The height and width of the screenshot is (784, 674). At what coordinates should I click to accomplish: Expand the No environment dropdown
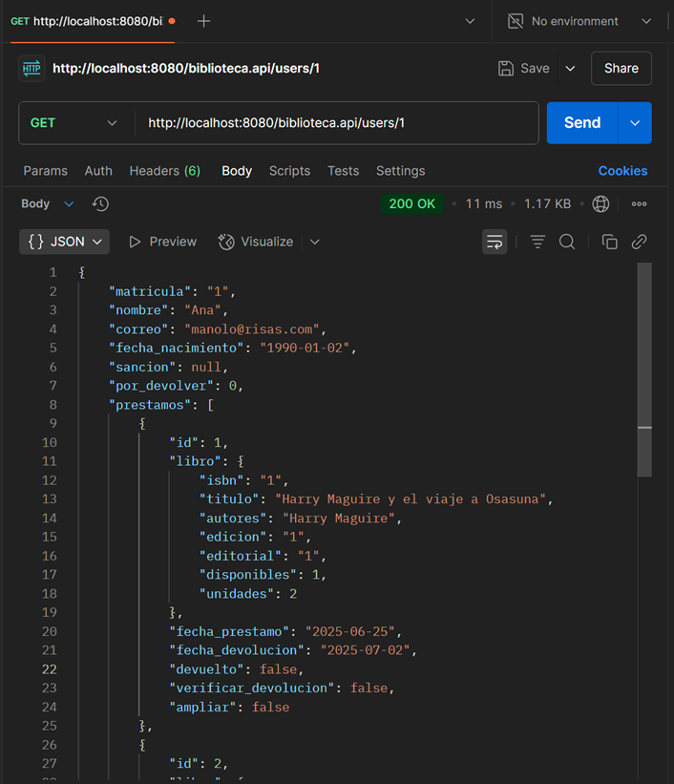point(646,21)
